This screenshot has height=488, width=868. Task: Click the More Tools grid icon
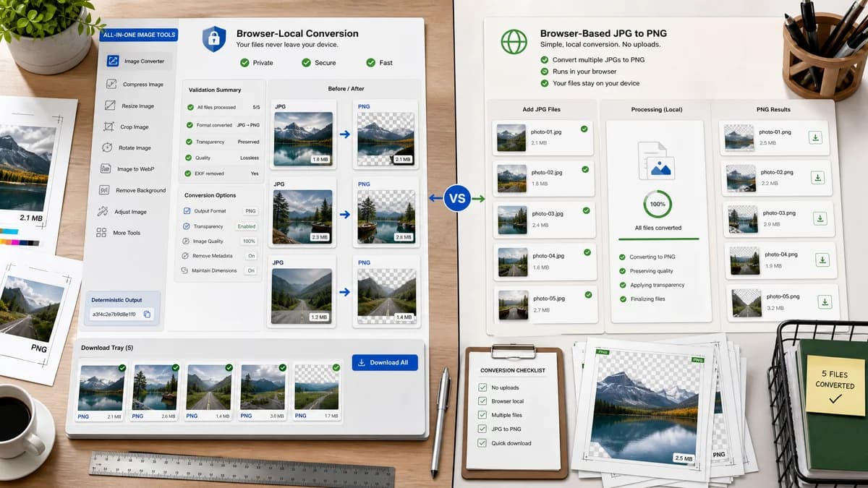(x=101, y=233)
